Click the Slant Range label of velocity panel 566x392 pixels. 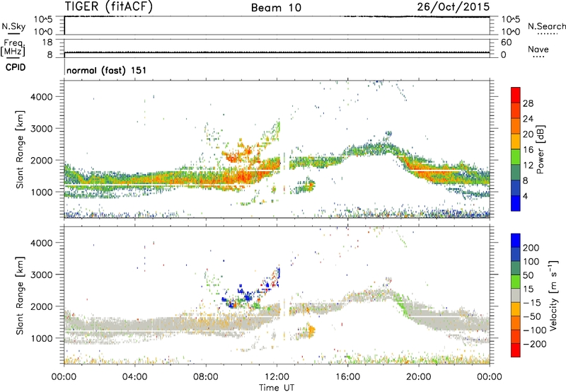[20, 296]
